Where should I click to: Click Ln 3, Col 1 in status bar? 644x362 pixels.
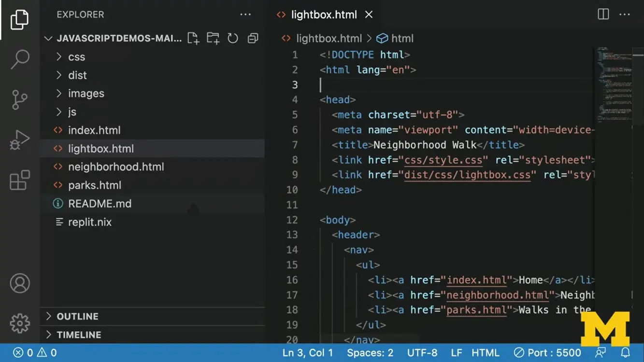click(x=308, y=353)
